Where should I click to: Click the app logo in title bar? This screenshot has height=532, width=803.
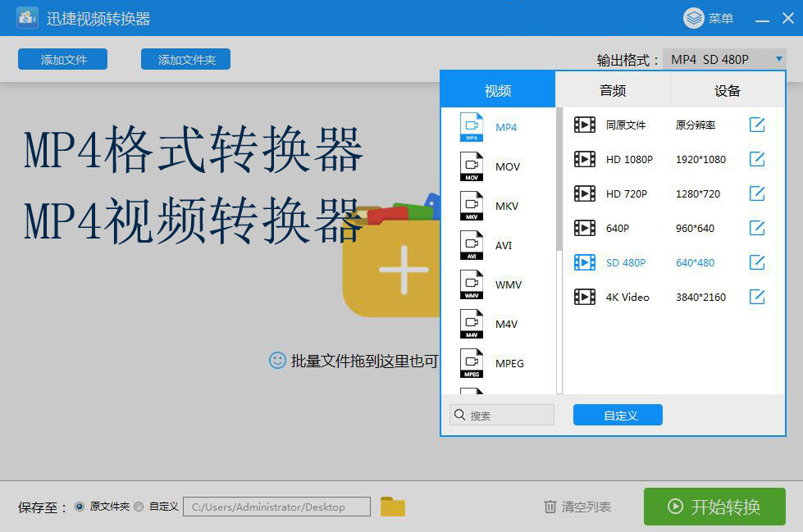pos(27,18)
